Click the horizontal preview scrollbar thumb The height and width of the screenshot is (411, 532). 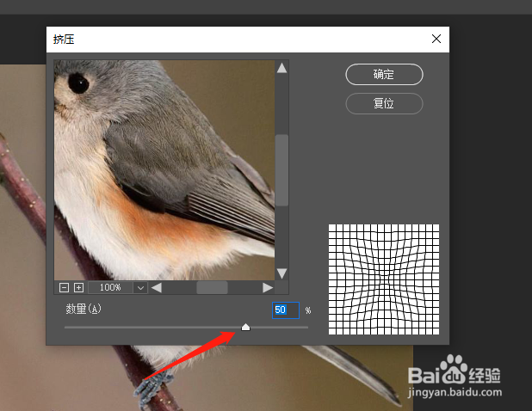click(212, 288)
